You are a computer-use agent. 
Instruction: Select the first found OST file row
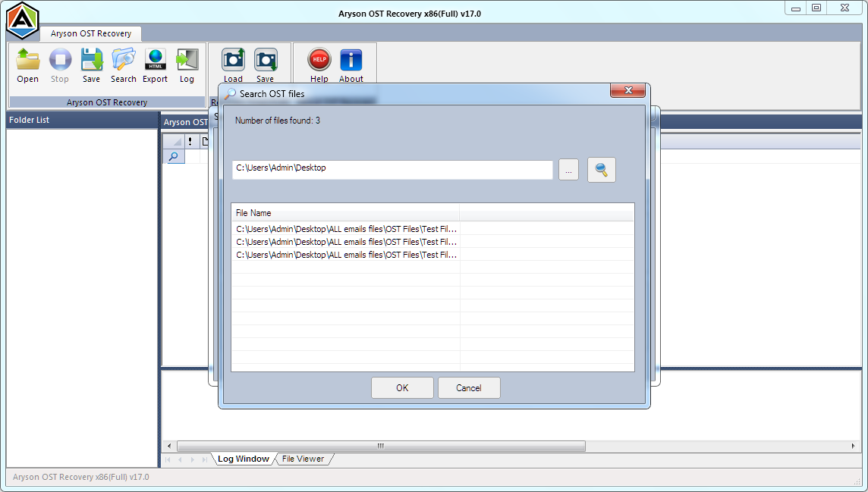[346, 229]
